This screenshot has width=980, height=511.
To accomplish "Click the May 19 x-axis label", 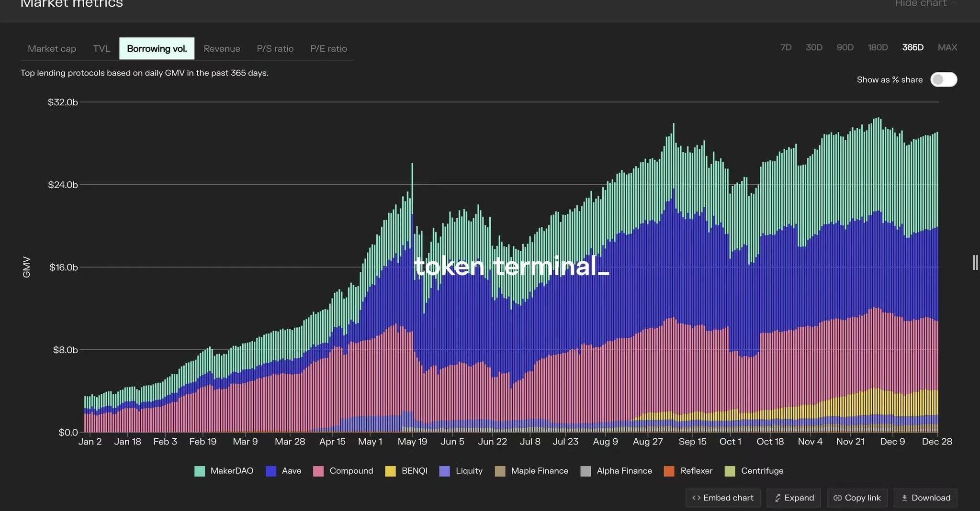I will (x=412, y=442).
